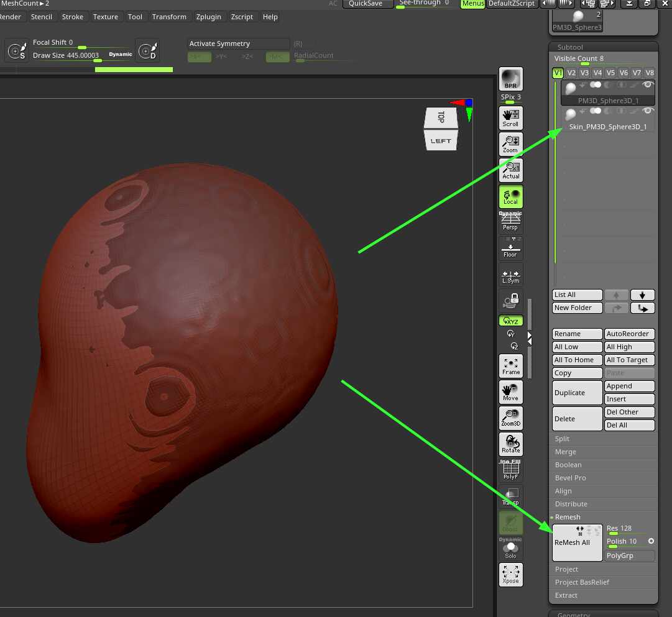Click the Duplicate button
The width and height of the screenshot is (672, 617).
click(578, 393)
